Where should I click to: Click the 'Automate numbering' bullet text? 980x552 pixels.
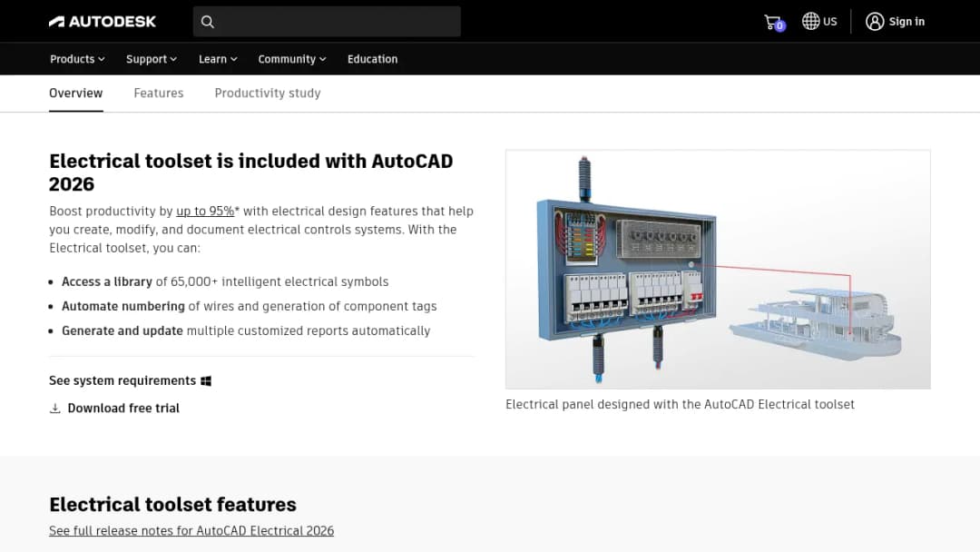[x=123, y=306]
